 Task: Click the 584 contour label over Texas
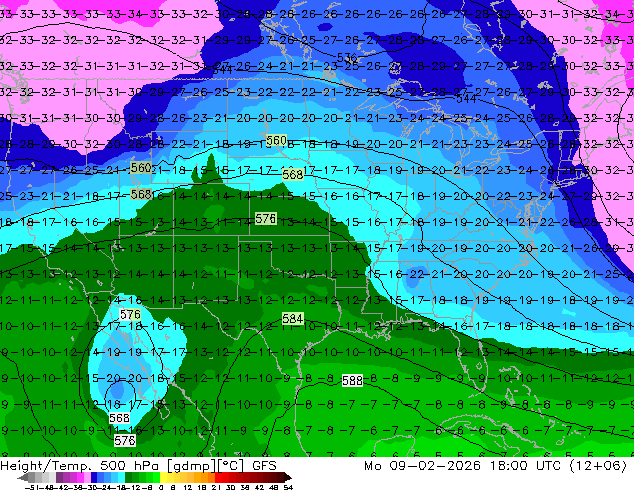click(292, 319)
